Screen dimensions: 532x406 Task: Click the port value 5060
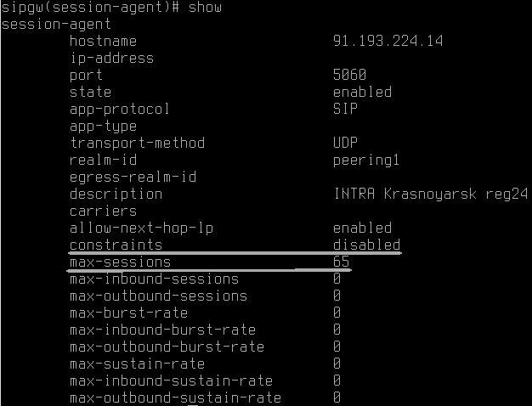click(x=350, y=75)
